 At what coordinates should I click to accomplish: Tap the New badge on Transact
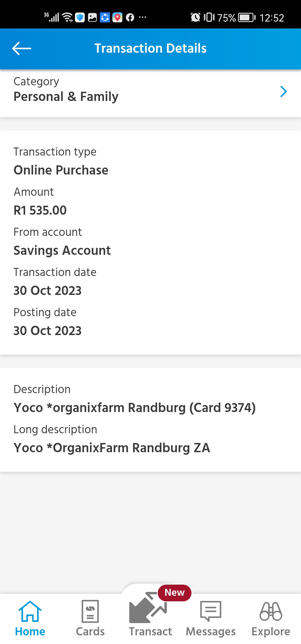174,592
